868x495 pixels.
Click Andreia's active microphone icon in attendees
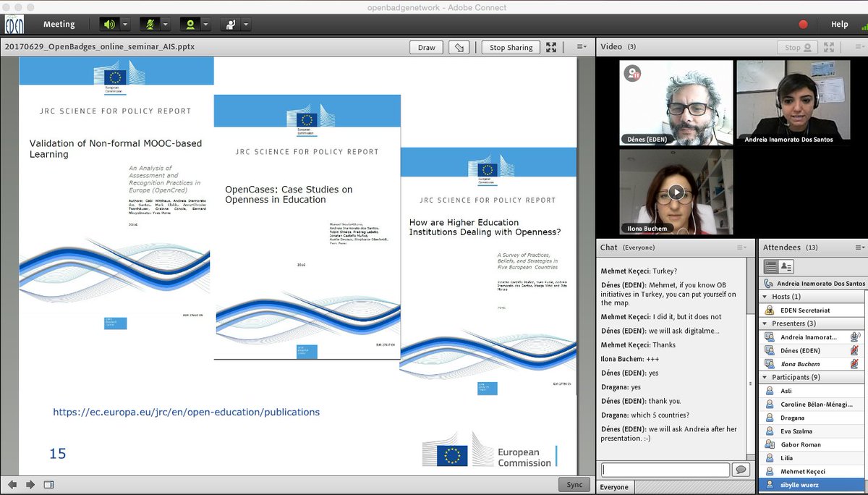pos(855,337)
